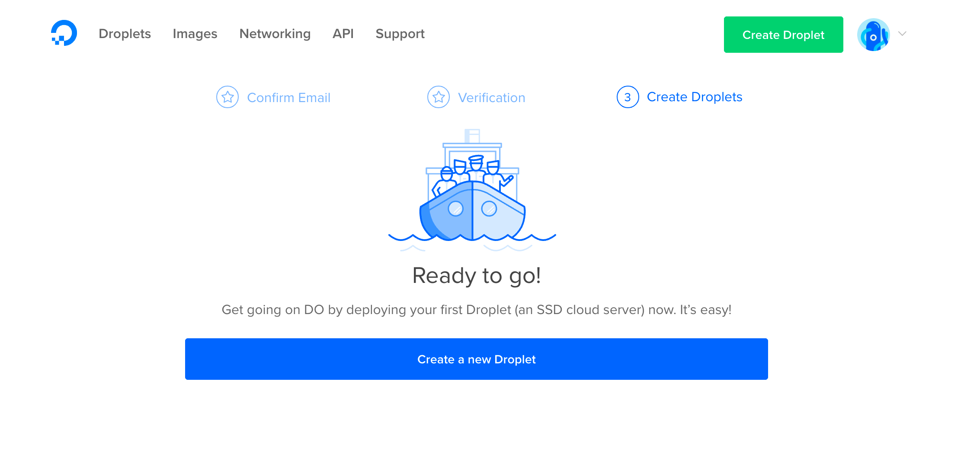Open the Droplets menu

[125, 34]
